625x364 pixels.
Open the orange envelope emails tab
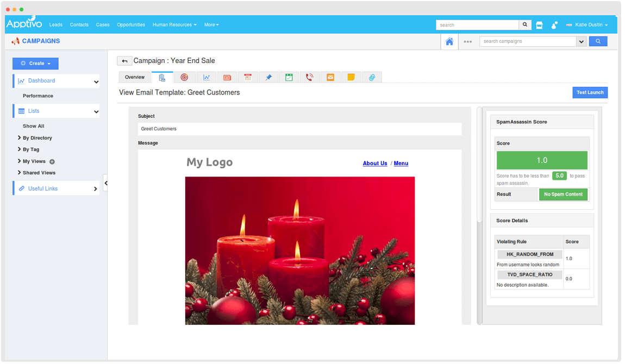[x=330, y=77]
